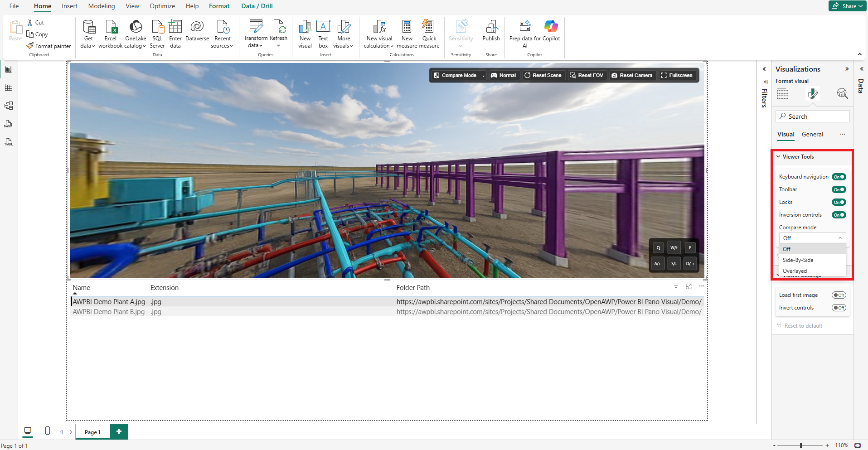Open DAX query view in left sidebar
This screenshot has width=868, height=450.
click(9, 124)
